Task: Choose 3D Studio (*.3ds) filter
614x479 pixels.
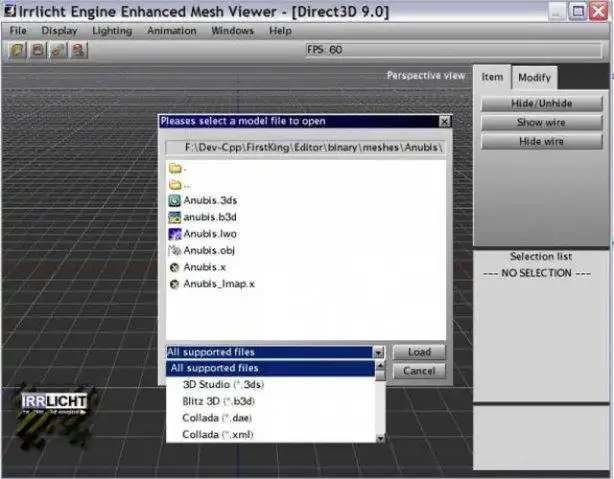Action: click(270, 385)
